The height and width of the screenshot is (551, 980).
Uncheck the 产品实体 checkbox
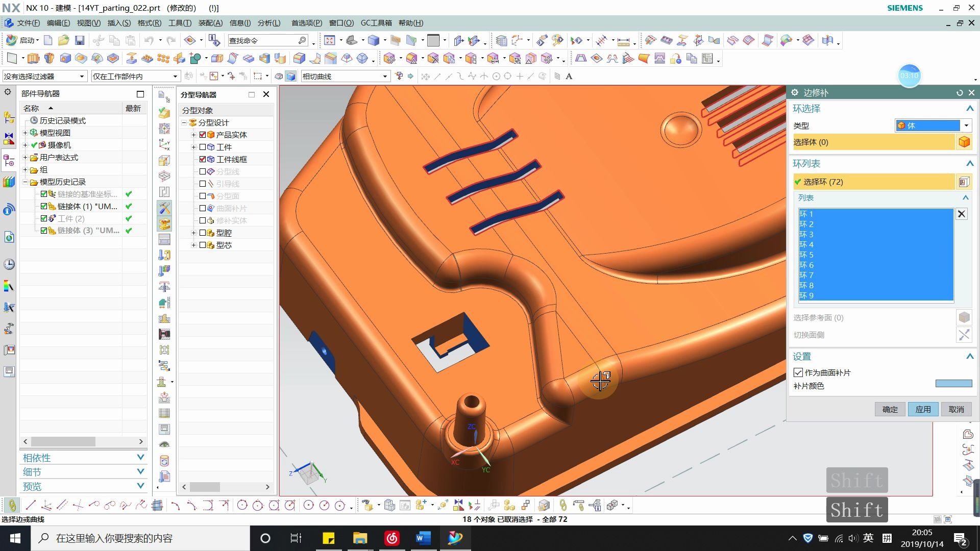(x=203, y=135)
